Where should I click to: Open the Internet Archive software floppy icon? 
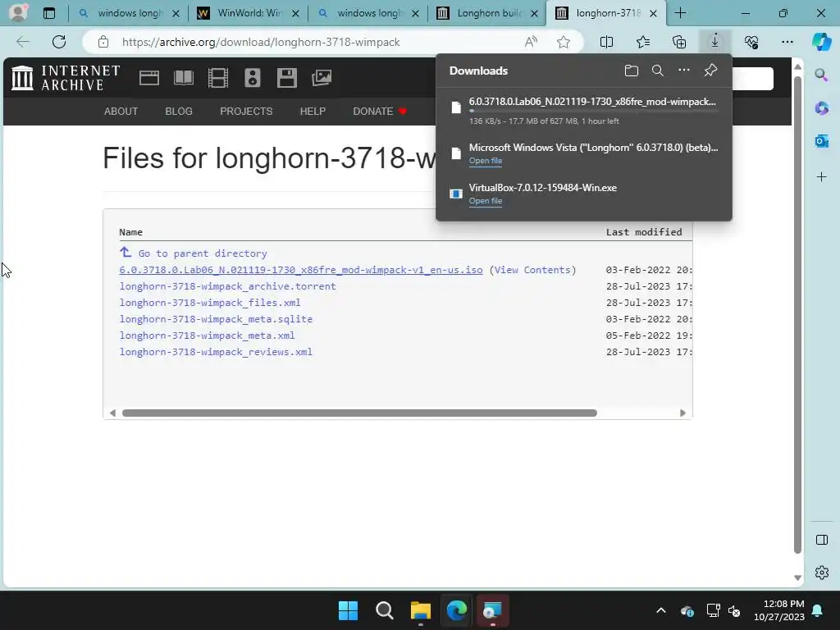pyautogui.click(x=286, y=78)
